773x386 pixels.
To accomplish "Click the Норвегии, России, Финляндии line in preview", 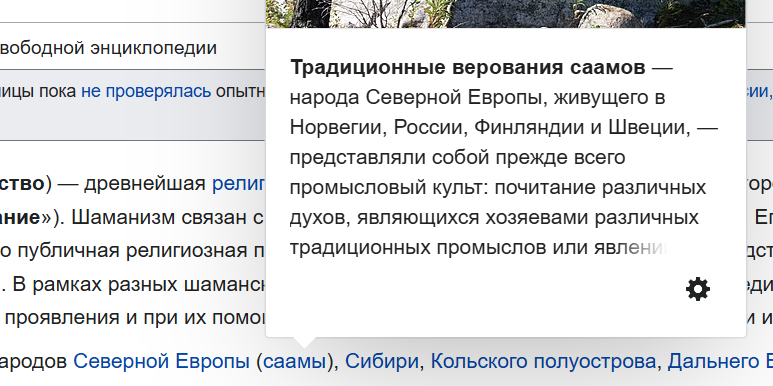I will click(504, 128).
